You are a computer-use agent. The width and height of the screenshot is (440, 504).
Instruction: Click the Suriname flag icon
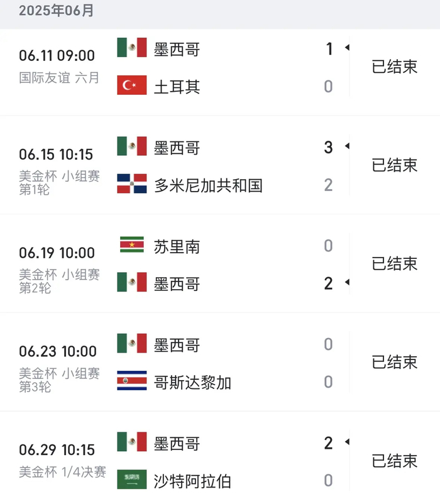point(132,245)
